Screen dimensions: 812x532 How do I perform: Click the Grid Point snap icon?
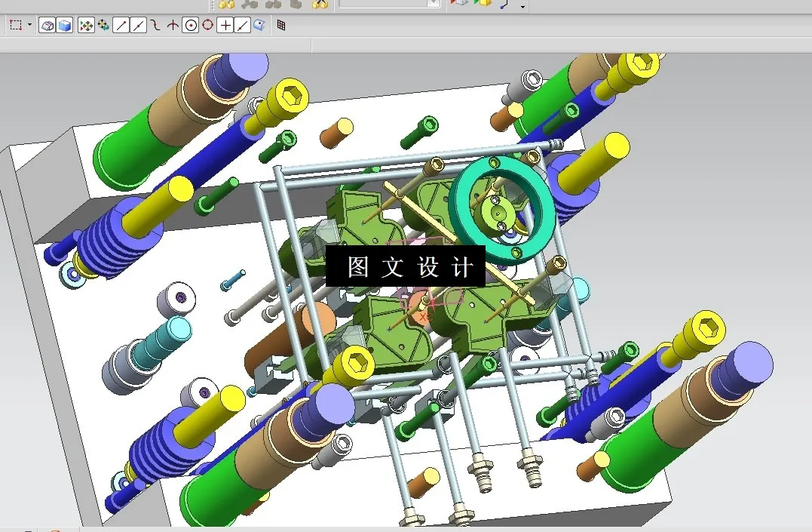coord(282,25)
